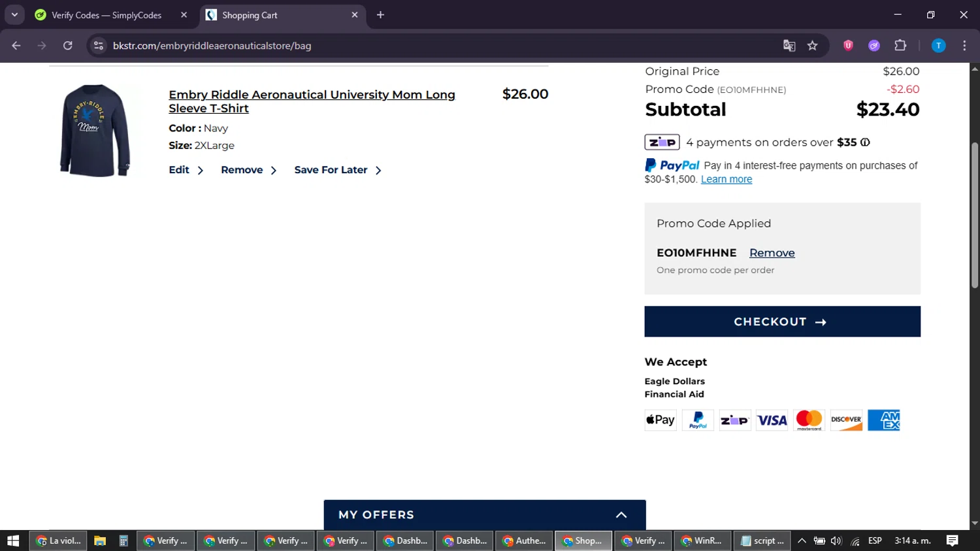Close the Shopping Cart tab
Viewport: 980px width, 551px height.
(x=355, y=15)
